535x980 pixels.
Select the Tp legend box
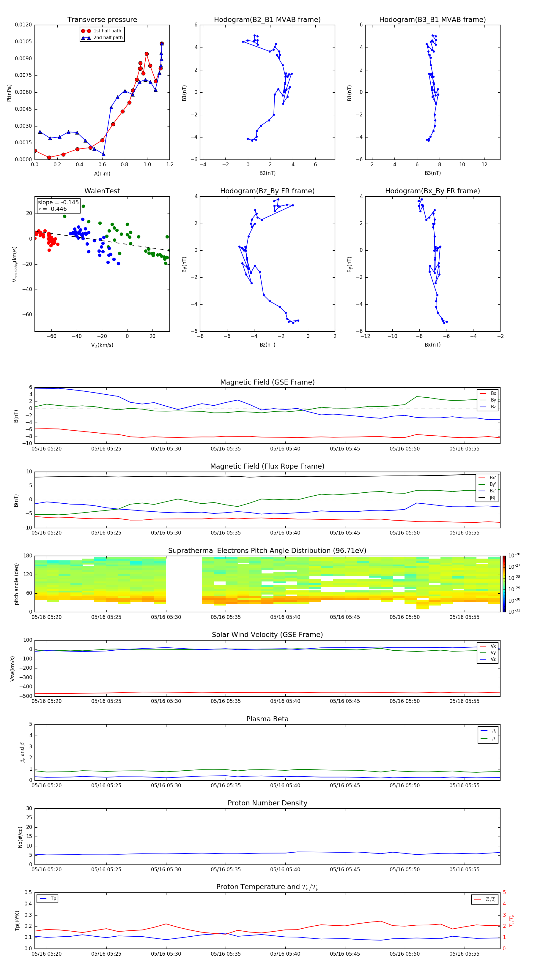click(48, 899)
